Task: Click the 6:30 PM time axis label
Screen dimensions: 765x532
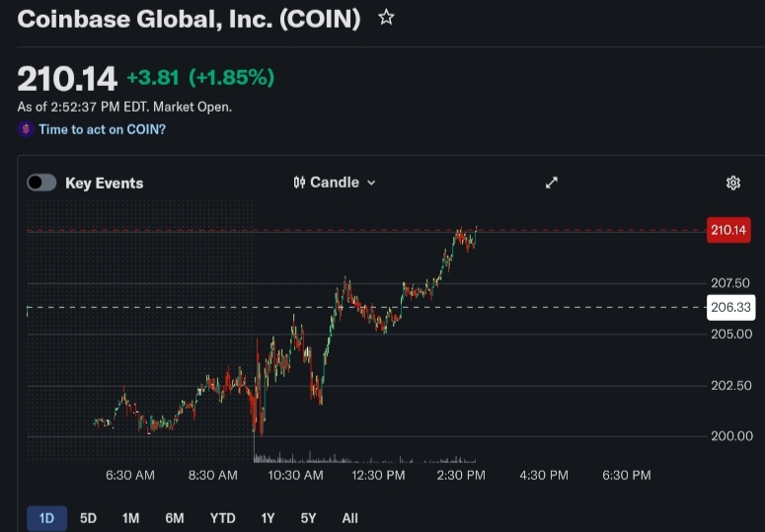Action: (x=627, y=476)
